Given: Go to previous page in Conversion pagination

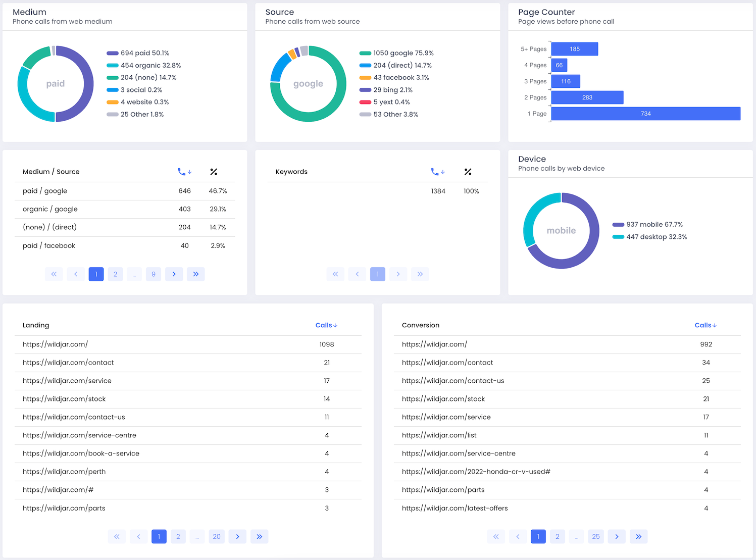Looking at the screenshot, I should (518, 536).
